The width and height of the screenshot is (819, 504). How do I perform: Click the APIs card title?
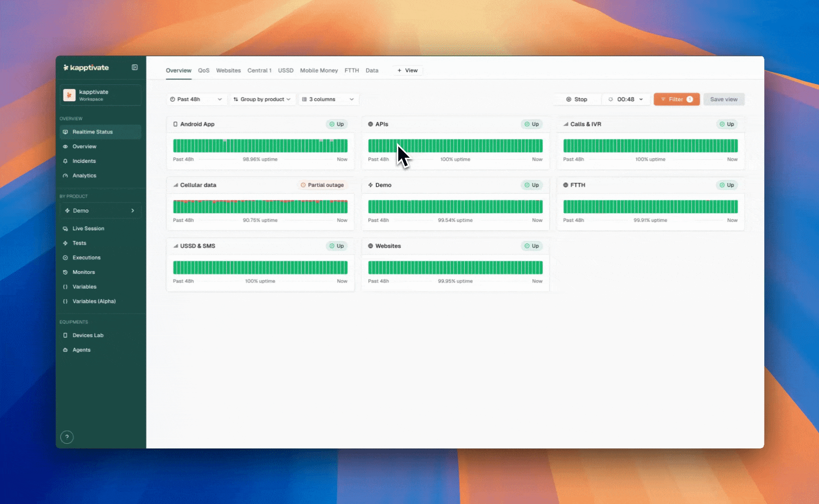coord(381,124)
